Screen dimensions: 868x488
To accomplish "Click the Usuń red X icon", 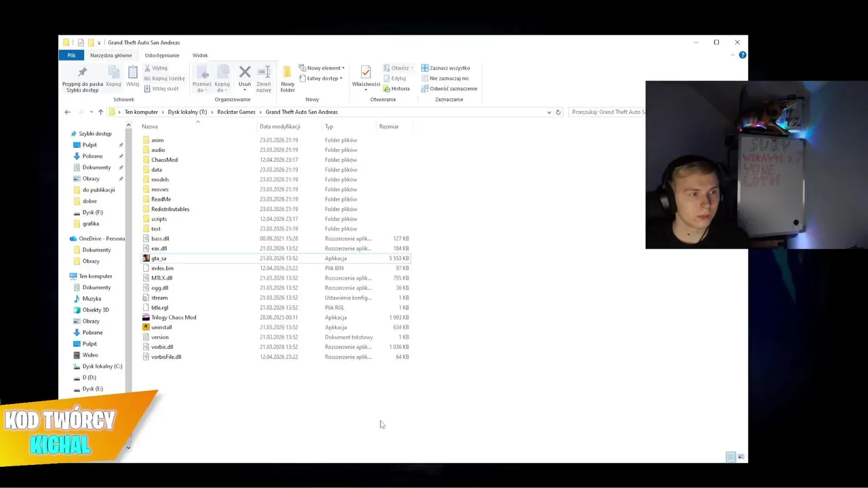I will tap(245, 72).
